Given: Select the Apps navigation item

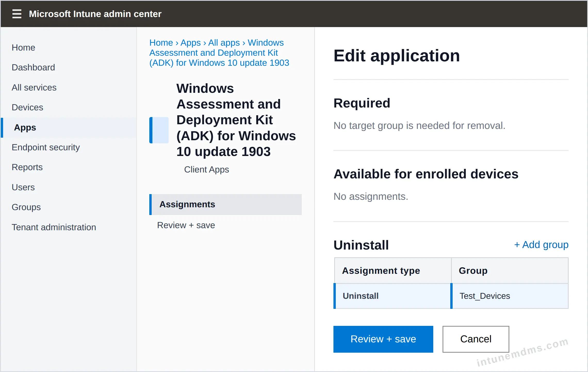Looking at the screenshot, I should (69, 128).
